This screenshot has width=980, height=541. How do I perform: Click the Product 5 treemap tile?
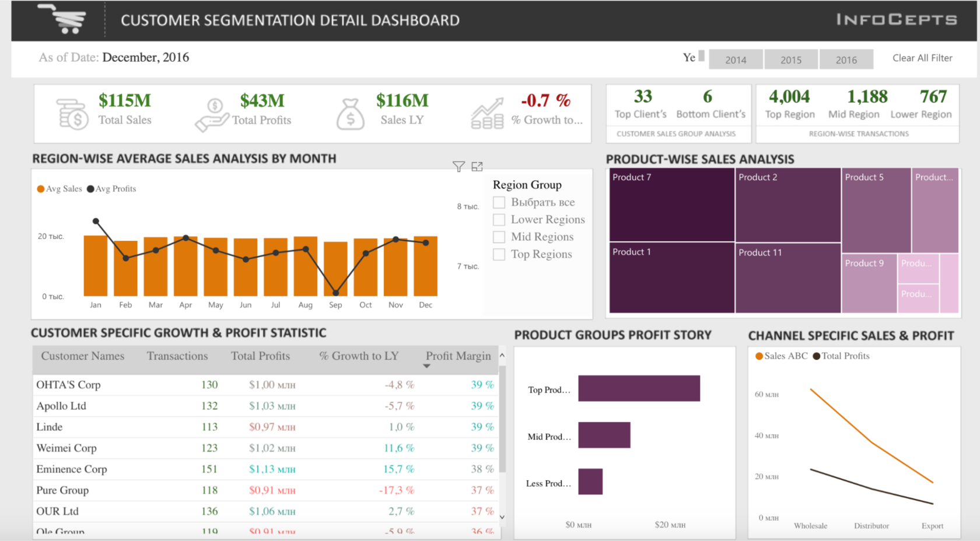pos(876,210)
